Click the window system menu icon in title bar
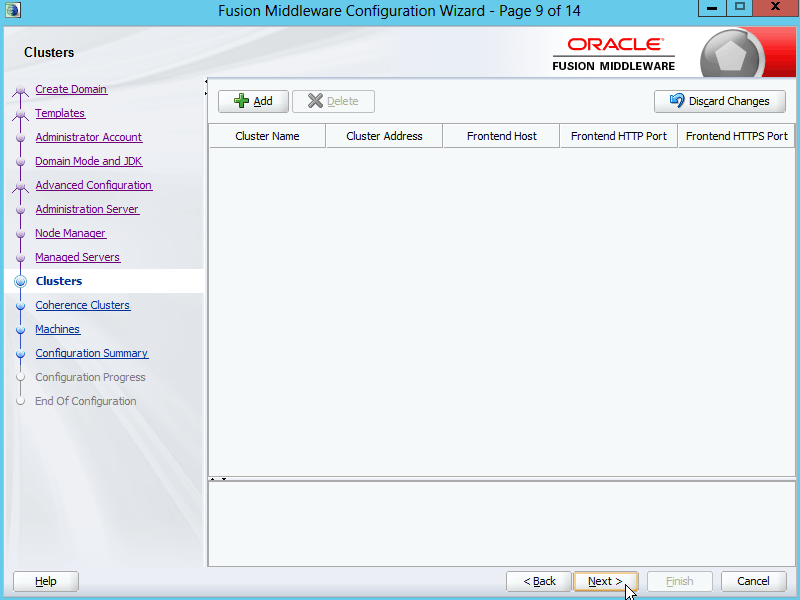Viewport: 800px width, 600px height. pyautogui.click(x=13, y=10)
